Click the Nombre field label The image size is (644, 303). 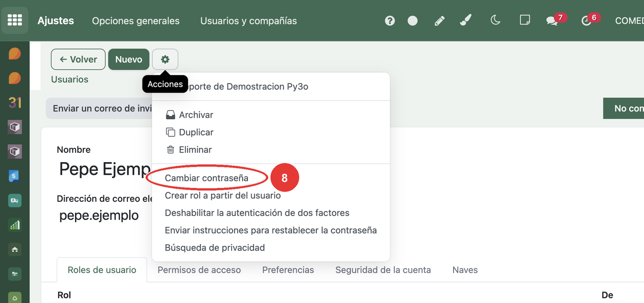74,150
